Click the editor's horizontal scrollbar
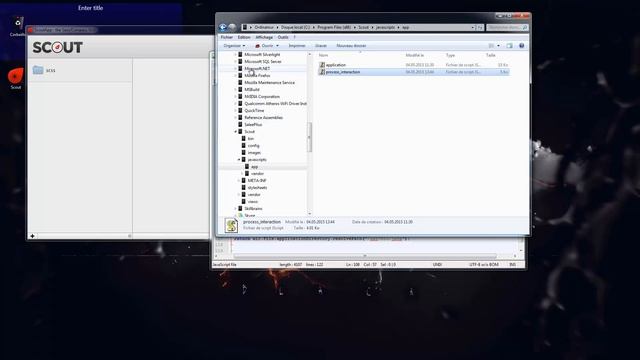This screenshot has height=360, width=640. 365,256
